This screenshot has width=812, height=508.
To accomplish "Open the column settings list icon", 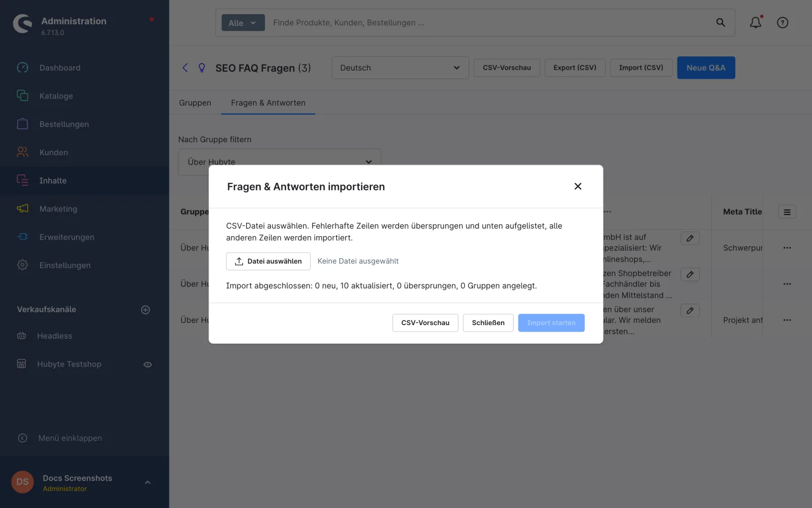I will tap(787, 212).
